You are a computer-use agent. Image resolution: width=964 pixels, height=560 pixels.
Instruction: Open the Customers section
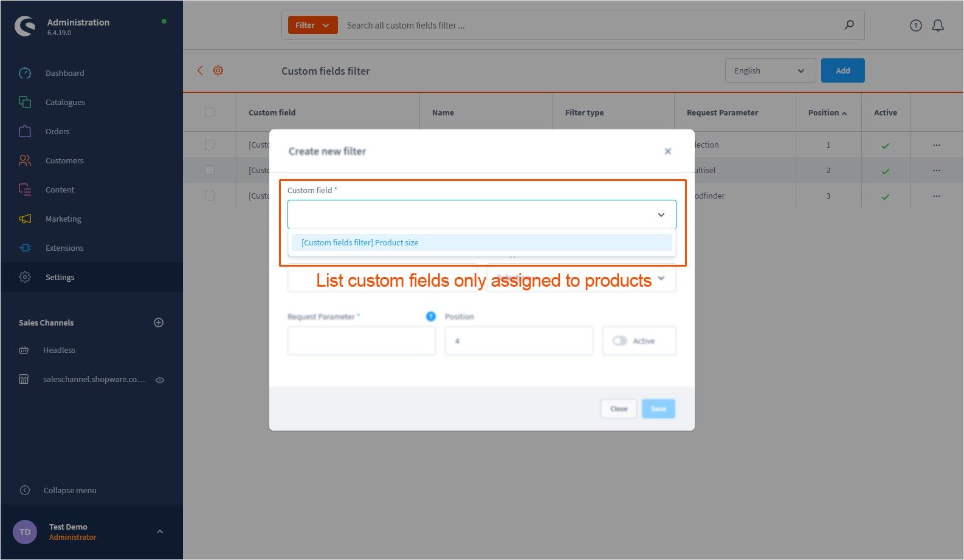tap(64, 160)
